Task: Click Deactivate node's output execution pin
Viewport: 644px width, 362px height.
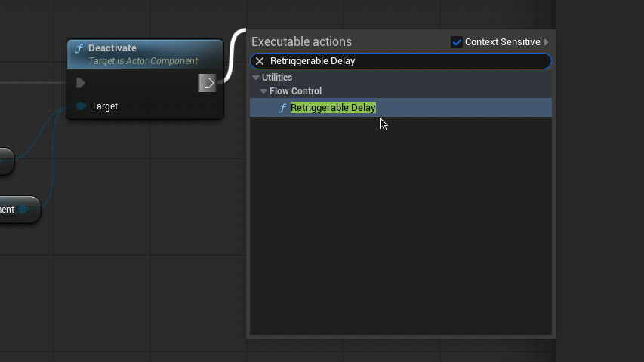Action: click(x=208, y=83)
